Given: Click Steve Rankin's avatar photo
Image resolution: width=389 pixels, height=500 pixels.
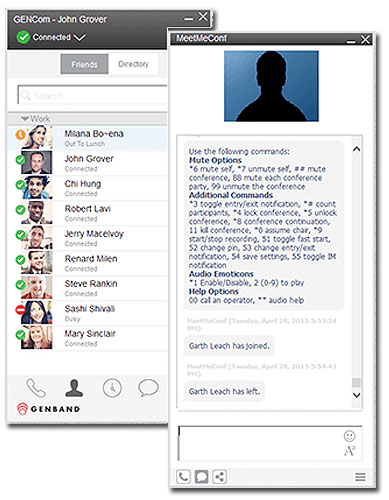Looking at the screenshot, I should tap(37, 288).
